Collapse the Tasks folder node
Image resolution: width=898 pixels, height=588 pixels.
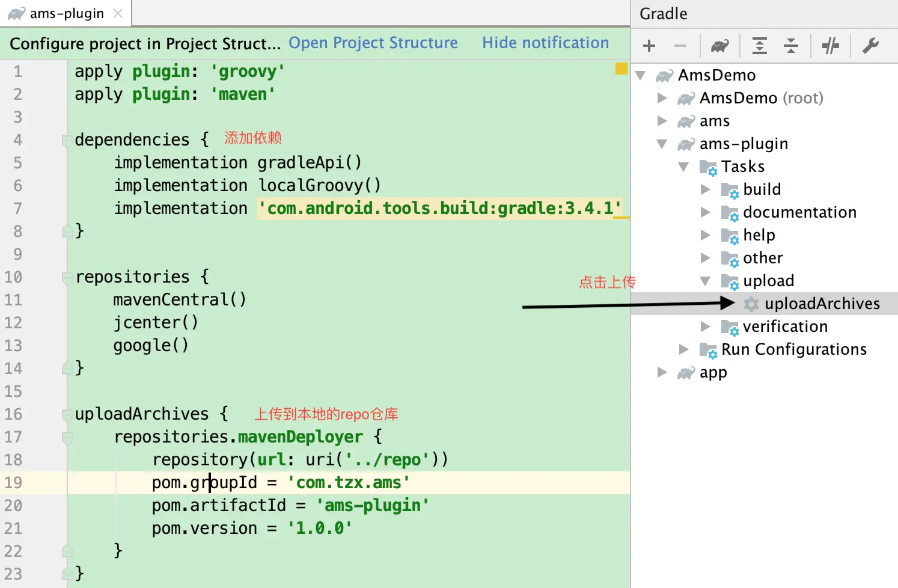[684, 167]
